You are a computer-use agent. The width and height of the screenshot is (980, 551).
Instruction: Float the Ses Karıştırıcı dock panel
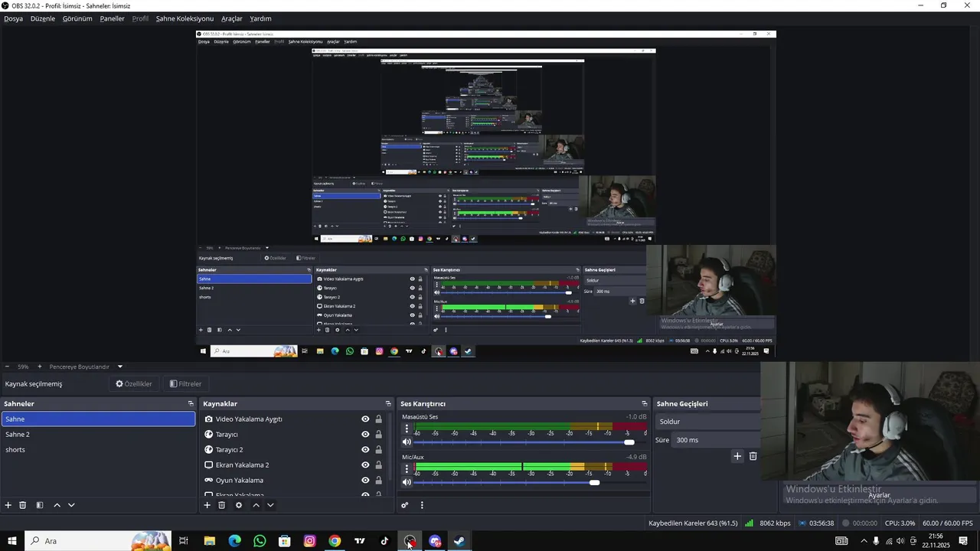point(645,403)
